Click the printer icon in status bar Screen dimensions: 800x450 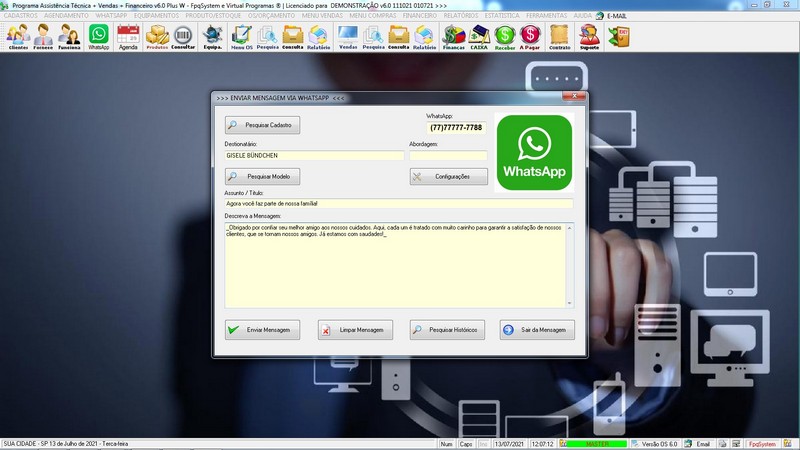pos(722,444)
